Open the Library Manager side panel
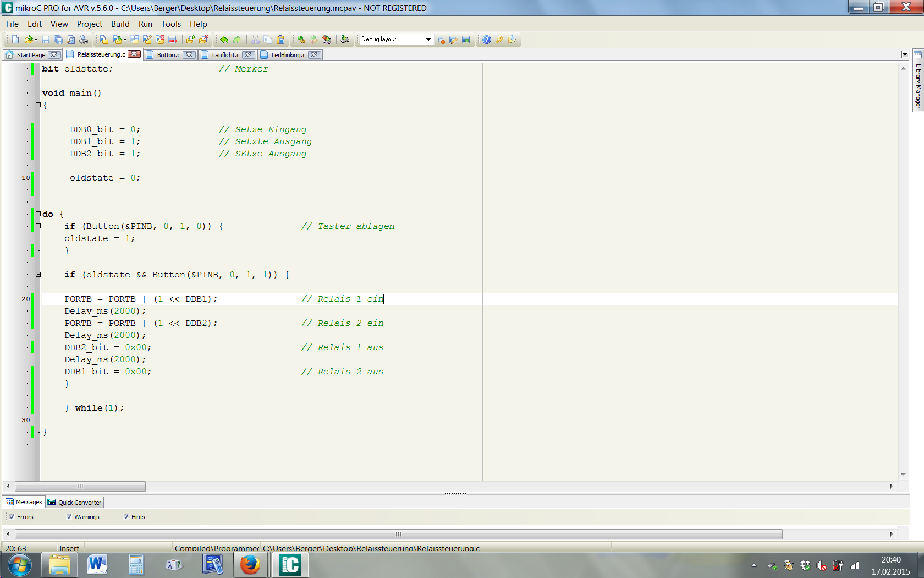 pos(917,81)
